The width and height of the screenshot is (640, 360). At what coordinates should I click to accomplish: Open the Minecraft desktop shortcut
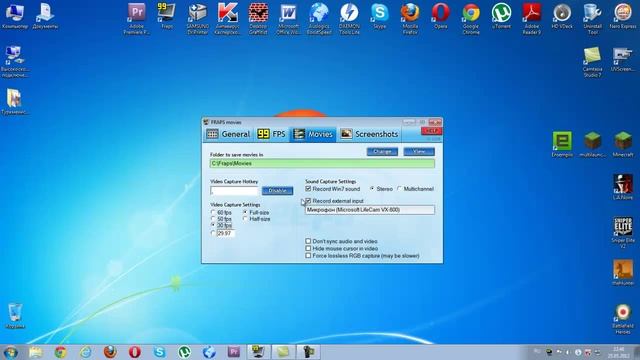click(623, 144)
